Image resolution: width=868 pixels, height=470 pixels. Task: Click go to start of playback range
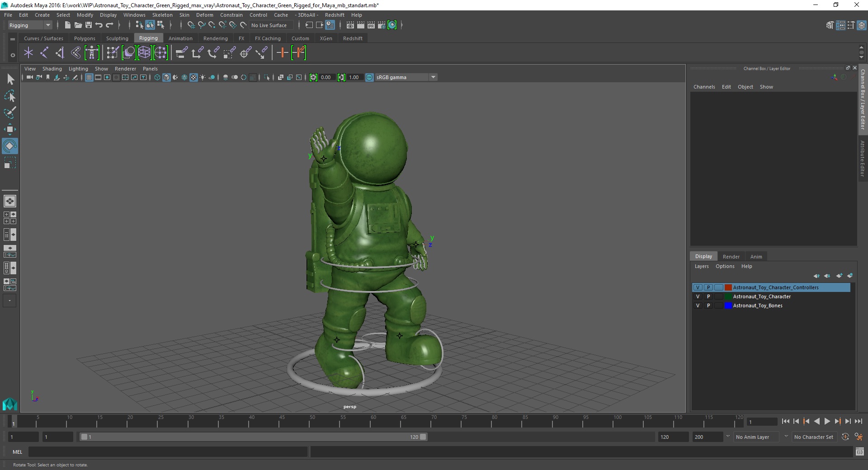tap(785, 421)
